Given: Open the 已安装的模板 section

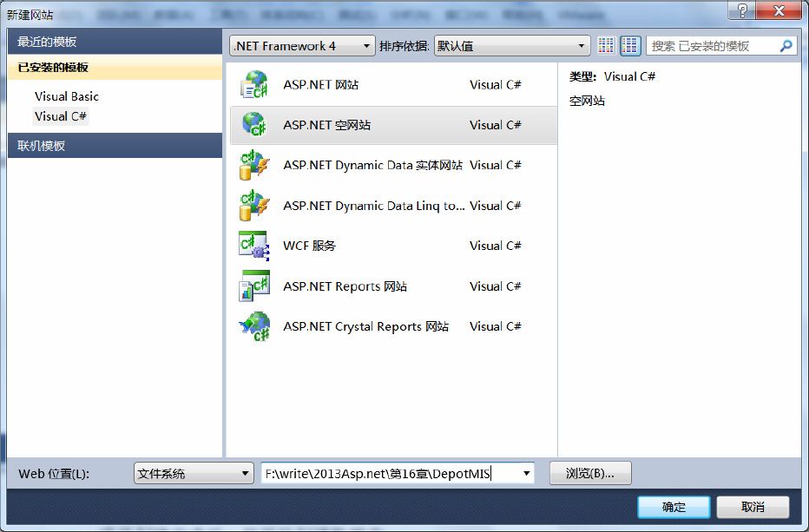Looking at the screenshot, I should pos(115,67).
